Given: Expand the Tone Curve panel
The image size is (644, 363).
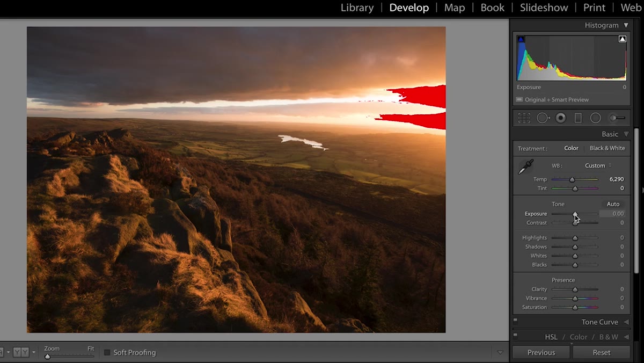Looking at the screenshot, I should pyautogui.click(x=626, y=322).
